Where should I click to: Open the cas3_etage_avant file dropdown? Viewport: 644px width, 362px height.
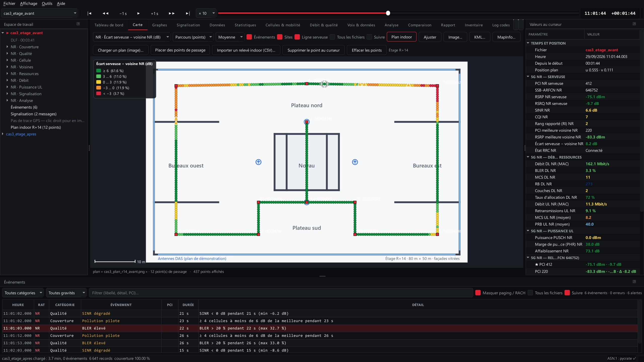pyautogui.click(x=40, y=13)
